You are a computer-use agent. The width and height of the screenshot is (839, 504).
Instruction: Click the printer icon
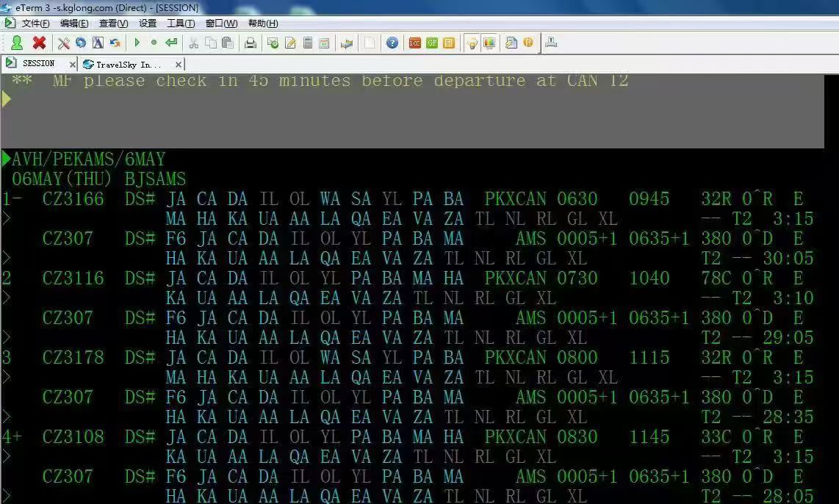point(251,43)
